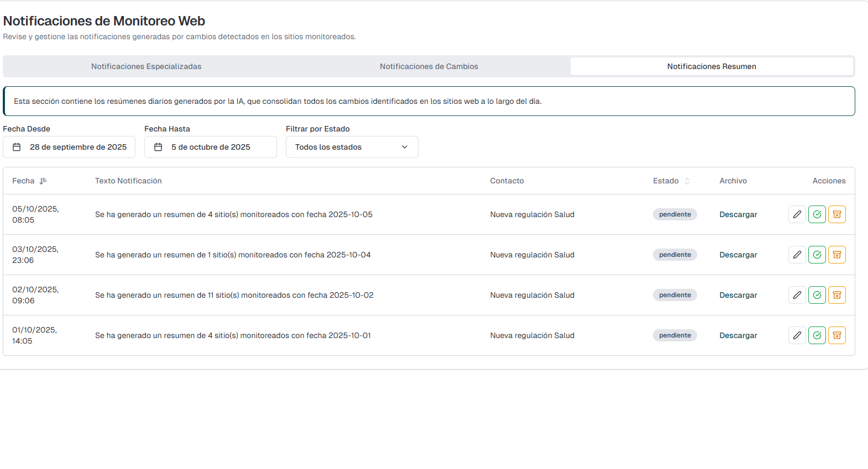
Task: Switch to the Notificaciones Especializadas tab
Action: (146, 66)
